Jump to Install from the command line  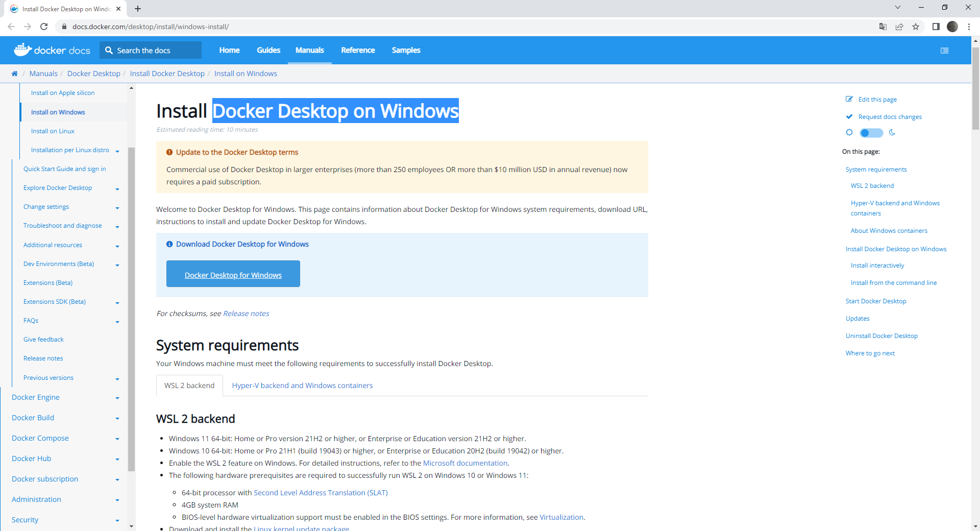tap(894, 283)
